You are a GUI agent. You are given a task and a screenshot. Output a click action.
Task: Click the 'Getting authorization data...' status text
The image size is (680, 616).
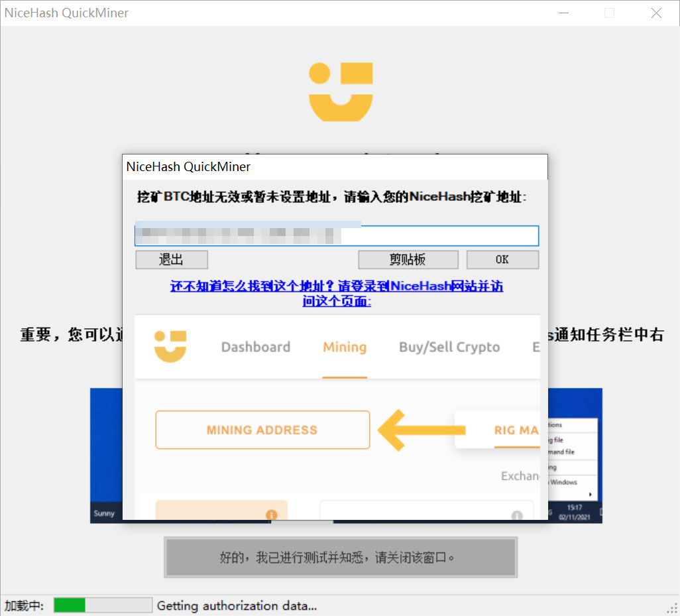(237, 605)
